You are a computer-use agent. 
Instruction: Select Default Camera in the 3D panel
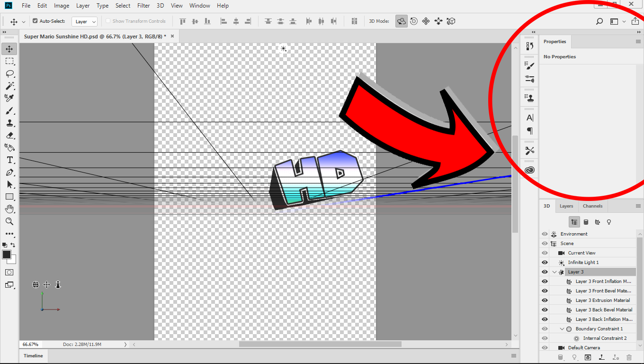pyautogui.click(x=584, y=348)
